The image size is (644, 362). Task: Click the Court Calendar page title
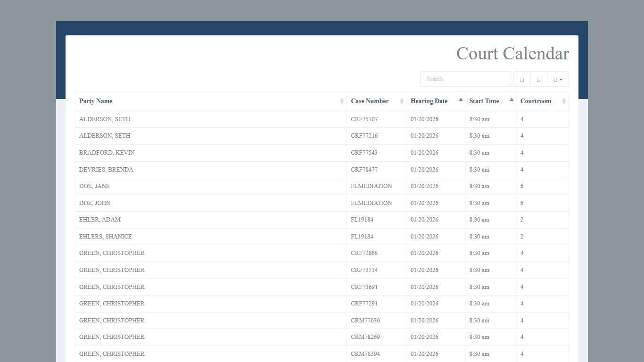click(512, 54)
